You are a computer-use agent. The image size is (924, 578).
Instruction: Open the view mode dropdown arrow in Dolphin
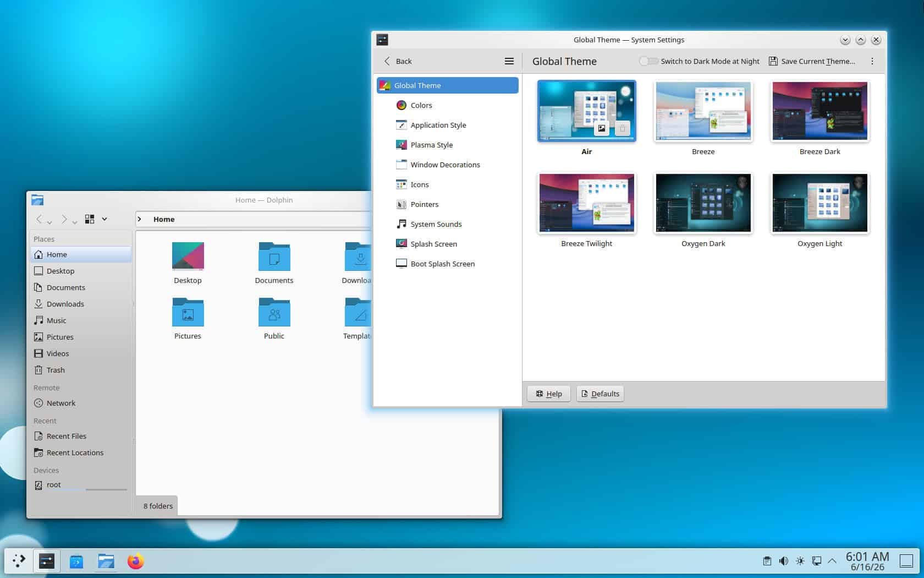tap(105, 219)
